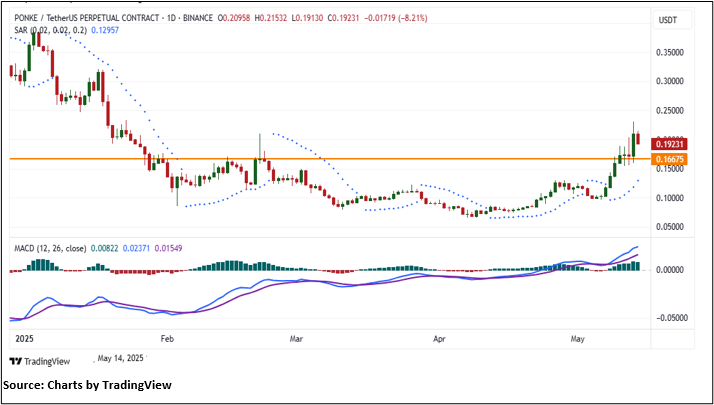Click the low price L0.19130

click(x=307, y=18)
